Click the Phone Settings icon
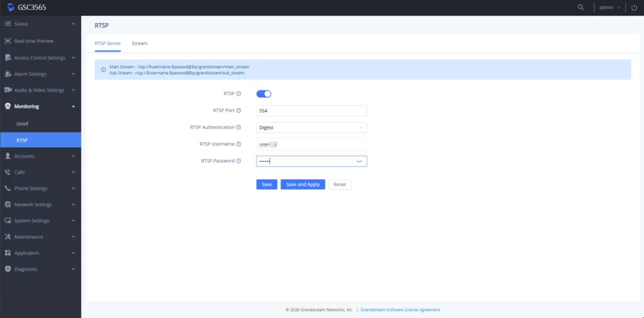 pos(8,189)
